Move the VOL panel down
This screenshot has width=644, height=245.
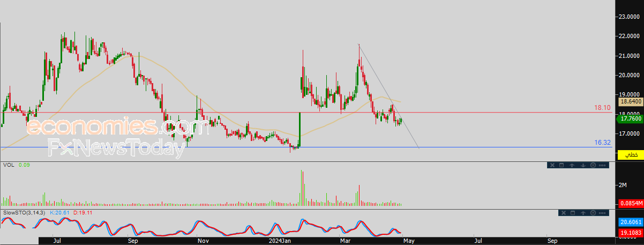[582, 165]
